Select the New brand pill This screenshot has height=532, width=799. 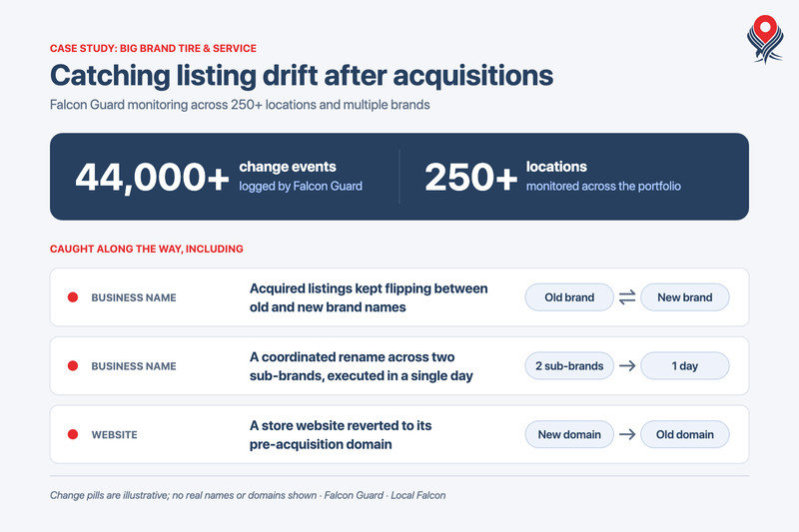[x=685, y=297]
